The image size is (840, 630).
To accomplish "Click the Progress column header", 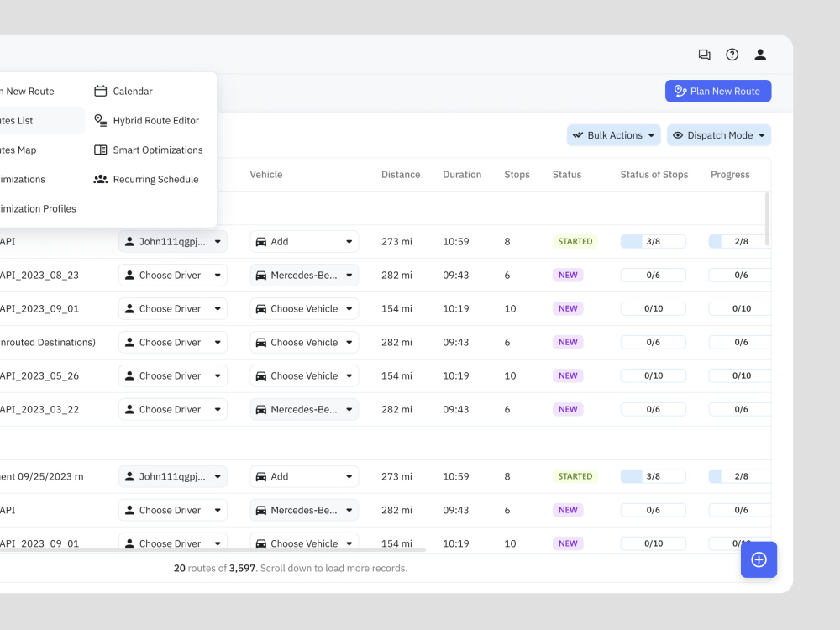I will [730, 175].
